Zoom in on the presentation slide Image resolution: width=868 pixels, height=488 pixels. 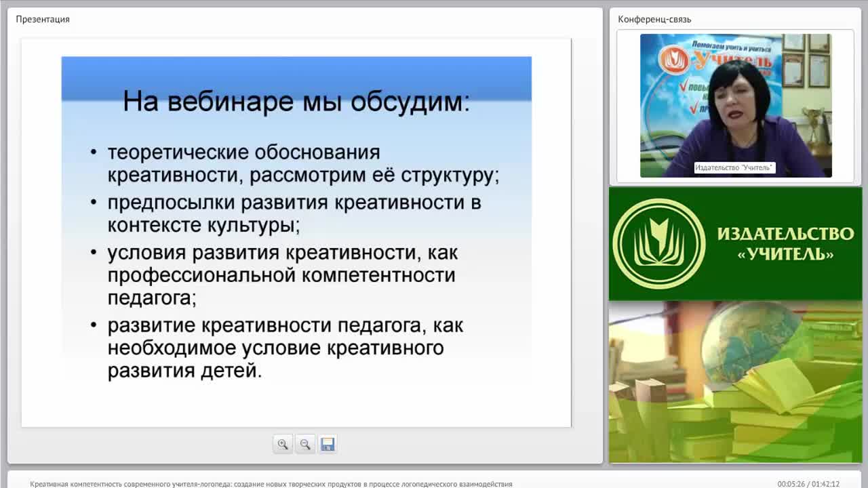coord(283,445)
